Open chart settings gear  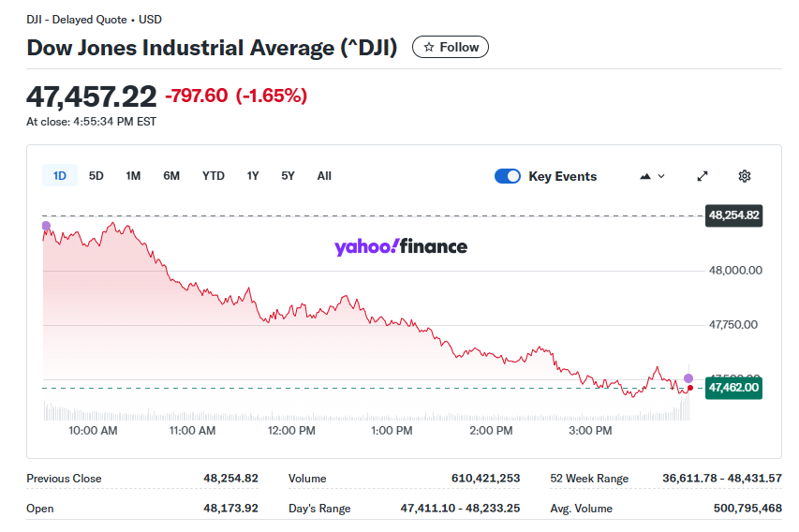tap(745, 176)
